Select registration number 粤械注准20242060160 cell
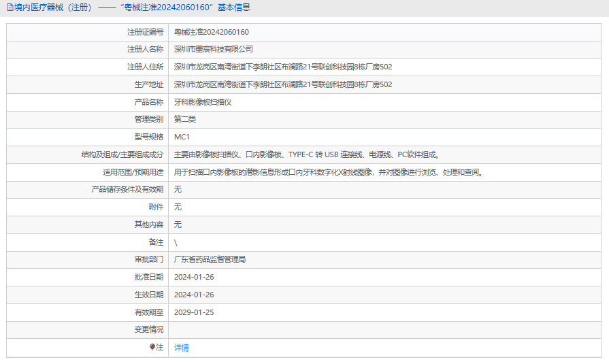The width and height of the screenshot is (609, 364). point(212,32)
